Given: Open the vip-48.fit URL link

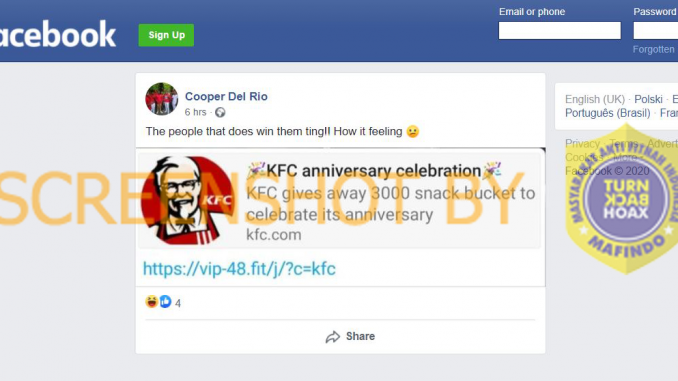Looking at the screenshot, I should (239, 269).
